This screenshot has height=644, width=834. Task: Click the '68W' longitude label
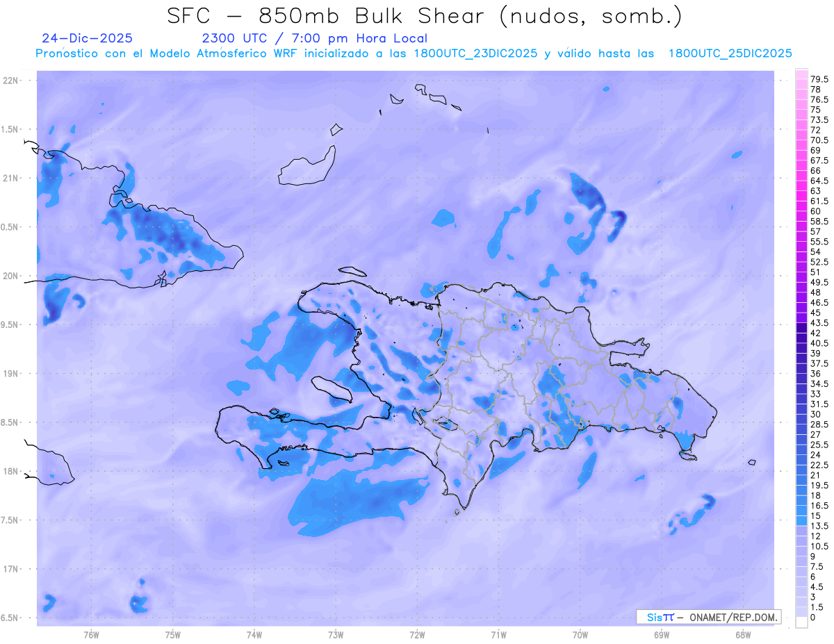pyautogui.click(x=742, y=635)
